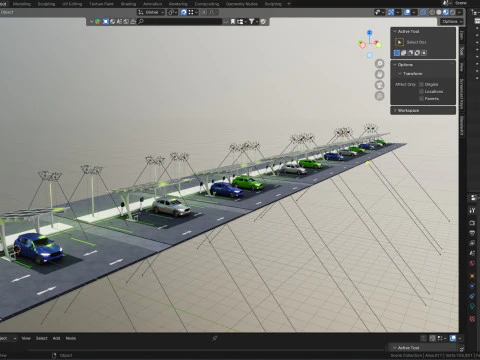Toggle viewport overlays button

(x=407, y=12)
